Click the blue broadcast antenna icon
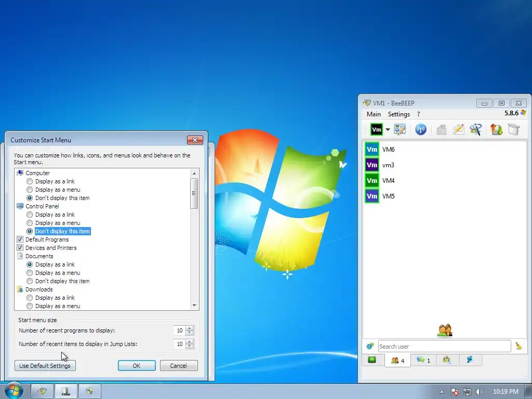Viewport: 532px width, 399px height. pos(421,129)
